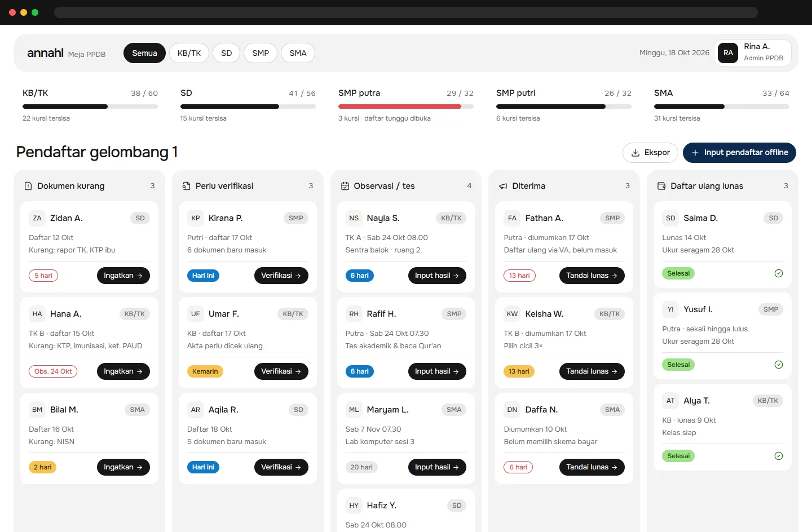Click the DN avatar on Daffa N. card
Viewport: 812px width, 532px height.
pyautogui.click(x=512, y=410)
